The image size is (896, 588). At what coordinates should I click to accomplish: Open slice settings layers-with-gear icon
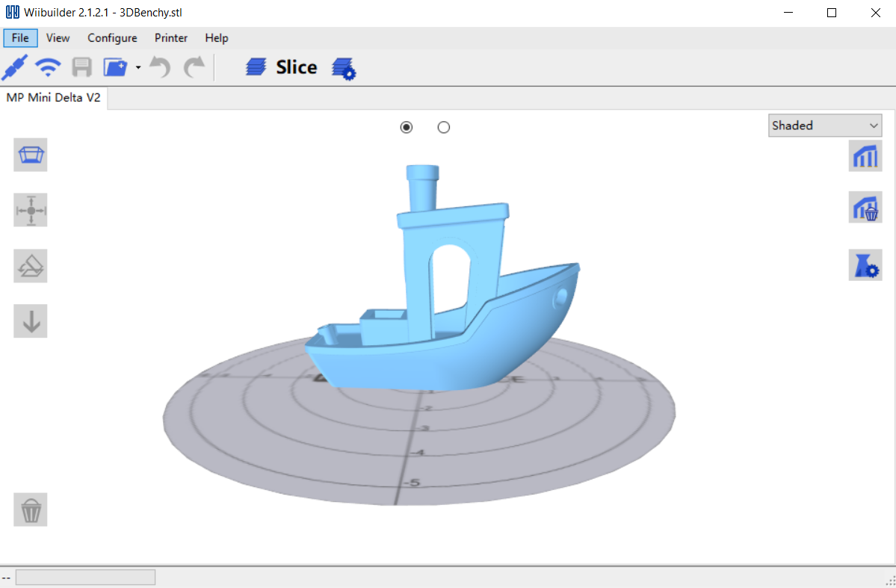click(344, 68)
